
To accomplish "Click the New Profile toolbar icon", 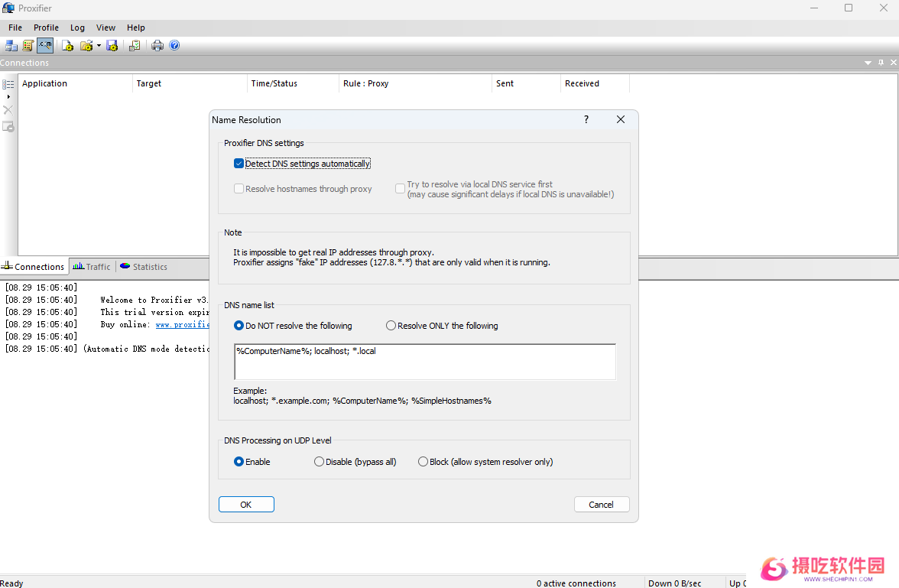I will pyautogui.click(x=67, y=46).
